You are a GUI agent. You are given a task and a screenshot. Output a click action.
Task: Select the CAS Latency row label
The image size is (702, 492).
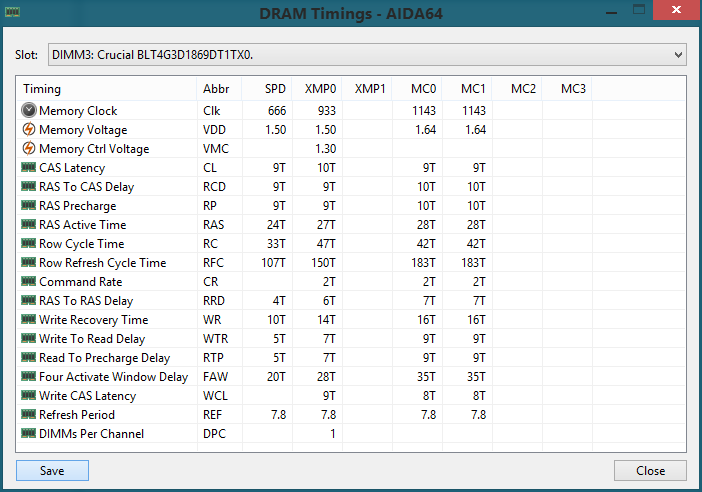point(72,168)
